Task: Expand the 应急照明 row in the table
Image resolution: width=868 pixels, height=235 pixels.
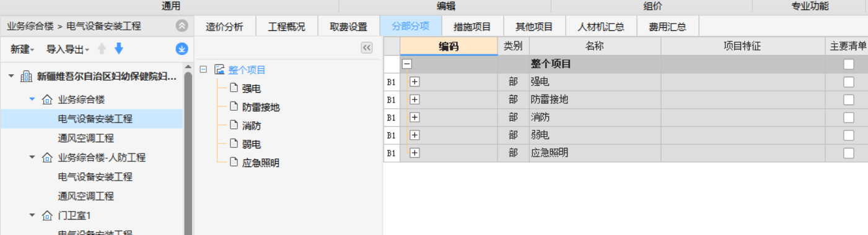Action: pyautogui.click(x=414, y=153)
